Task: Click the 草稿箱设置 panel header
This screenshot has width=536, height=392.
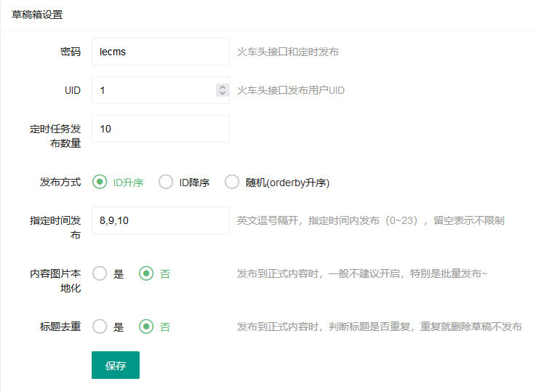Action: pyautogui.click(x=37, y=15)
